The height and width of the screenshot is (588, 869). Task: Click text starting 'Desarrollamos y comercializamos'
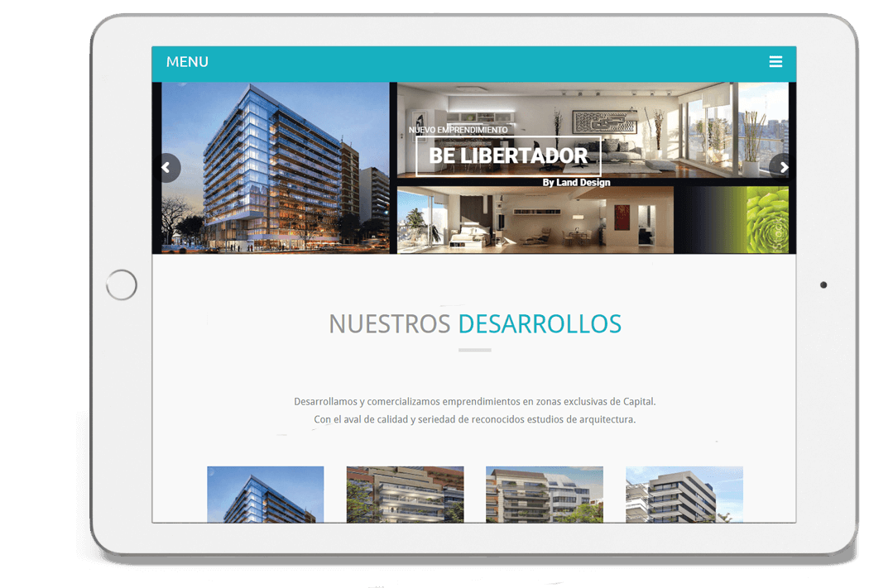tap(475, 401)
